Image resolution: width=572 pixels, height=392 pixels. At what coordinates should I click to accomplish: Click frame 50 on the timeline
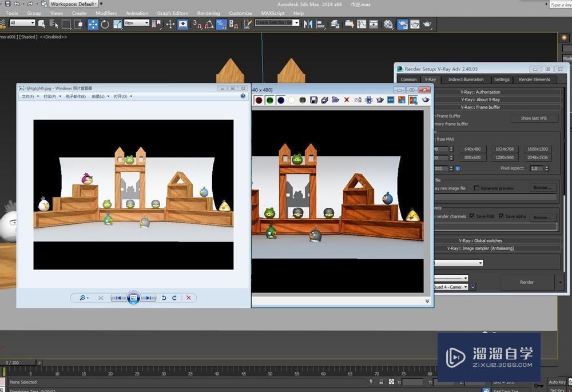click(270, 374)
